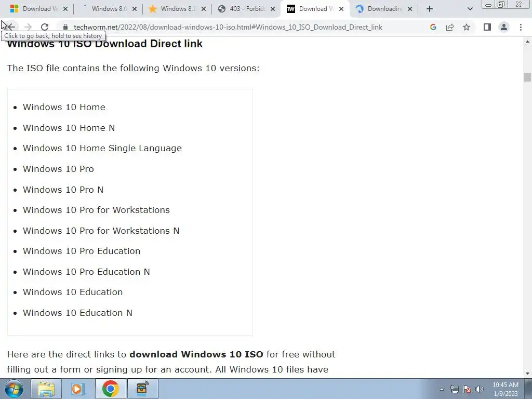Screen dimensions: 532x399
Task: Click 'Windows 10 Home N' list item
Action: tap(69, 128)
